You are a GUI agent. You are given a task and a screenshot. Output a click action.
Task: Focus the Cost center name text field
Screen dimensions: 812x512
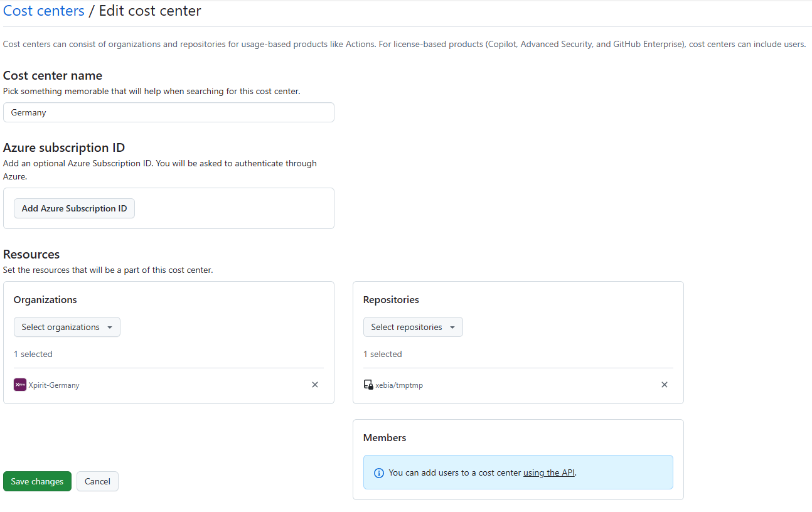click(x=168, y=113)
